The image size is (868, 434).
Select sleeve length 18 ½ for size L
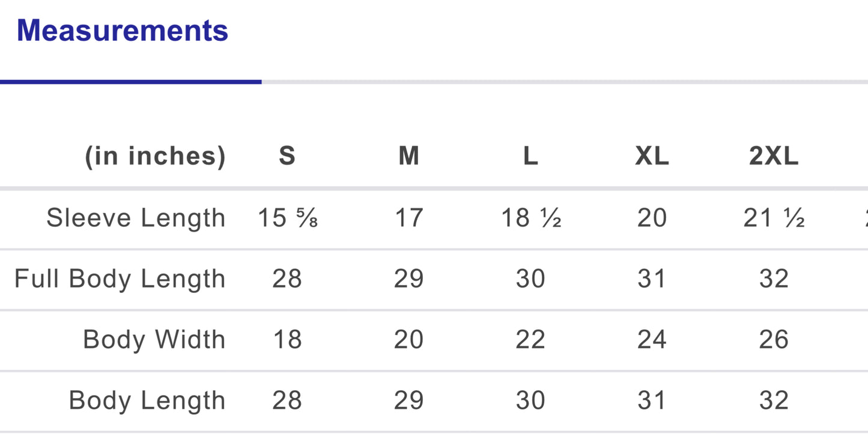[531, 218]
